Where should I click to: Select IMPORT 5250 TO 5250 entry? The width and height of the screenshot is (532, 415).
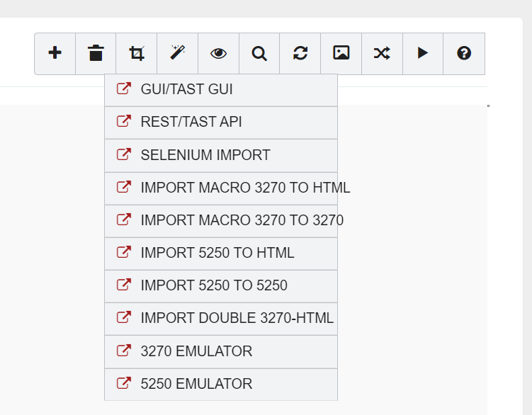[214, 285]
